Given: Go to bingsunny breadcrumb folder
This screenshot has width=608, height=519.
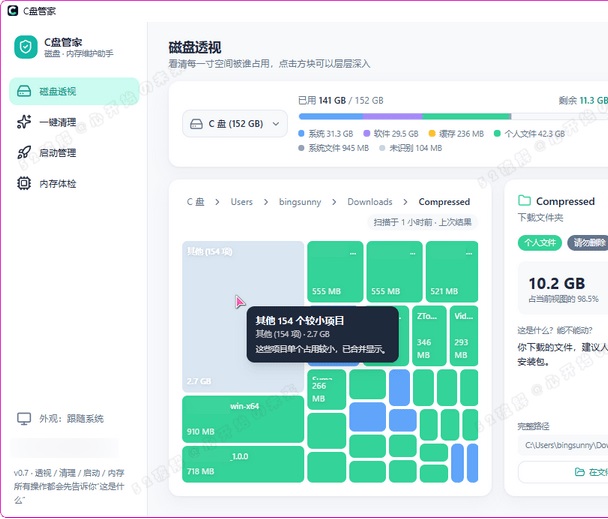Looking at the screenshot, I should (x=300, y=202).
